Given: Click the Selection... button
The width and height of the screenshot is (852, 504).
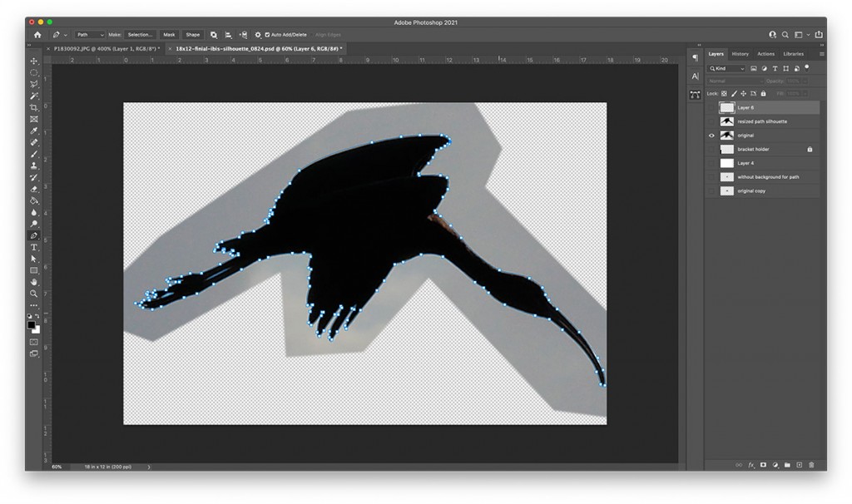Looking at the screenshot, I should [140, 35].
